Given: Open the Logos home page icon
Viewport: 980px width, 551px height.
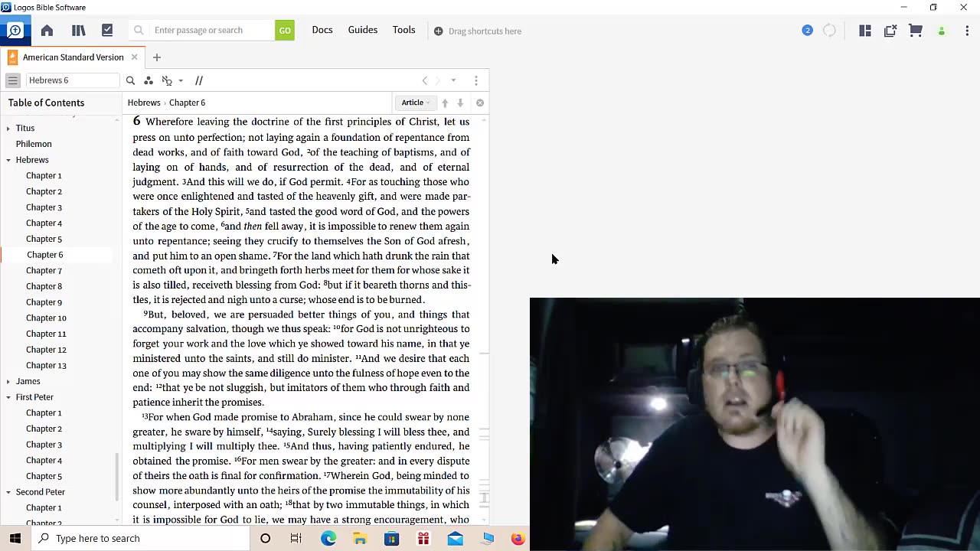Looking at the screenshot, I should coord(47,31).
